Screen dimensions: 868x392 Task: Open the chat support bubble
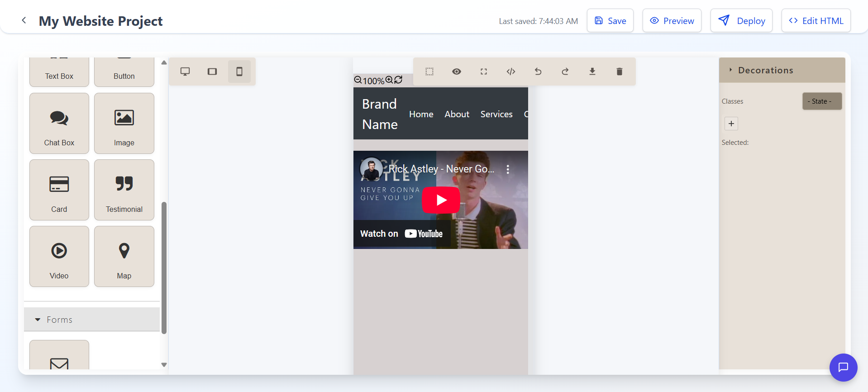tap(843, 367)
